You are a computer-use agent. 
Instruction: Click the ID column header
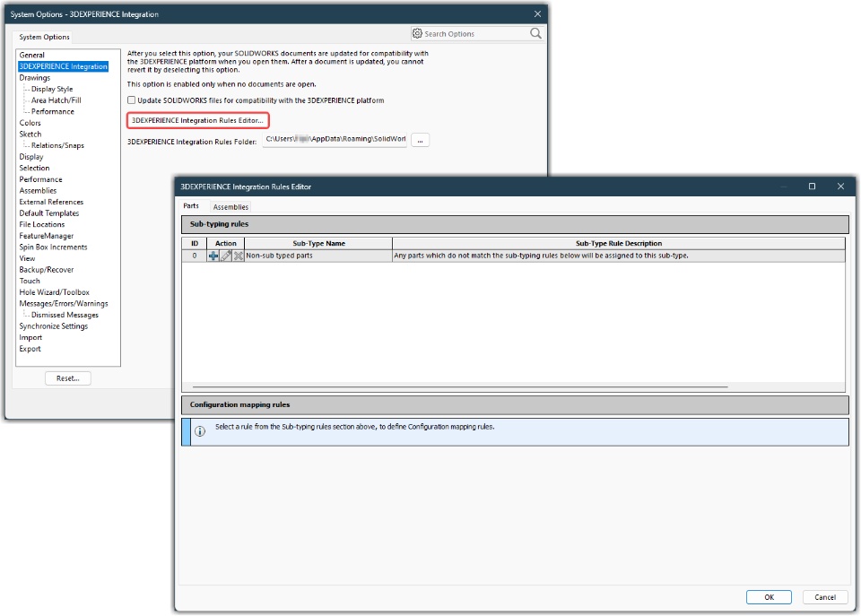point(195,243)
